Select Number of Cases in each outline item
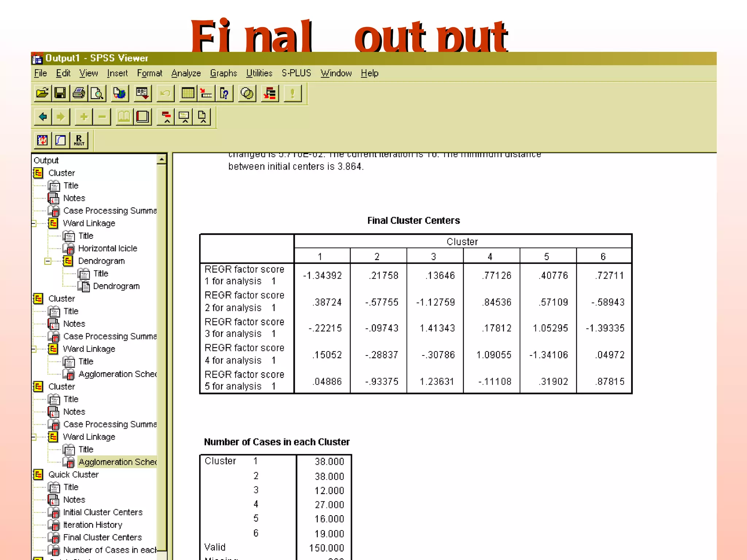The image size is (747, 560). tap(110, 550)
